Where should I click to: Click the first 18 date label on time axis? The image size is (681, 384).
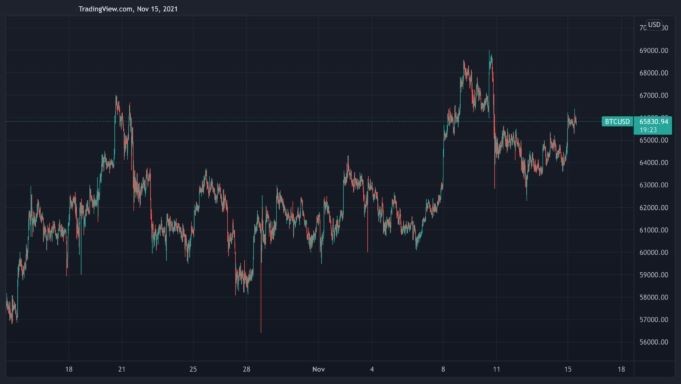[69, 369]
